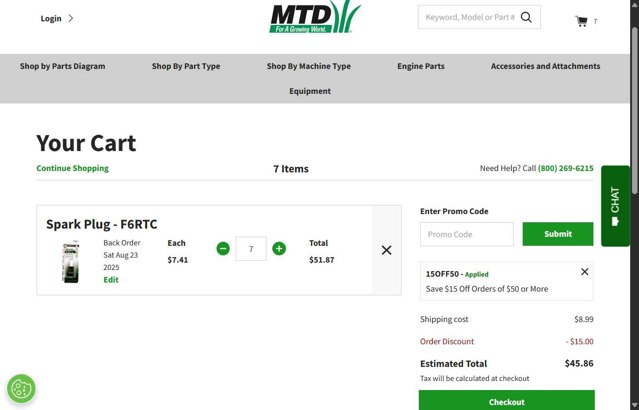Focus the keyword search field
This screenshot has width=639, height=410.
coord(470,17)
